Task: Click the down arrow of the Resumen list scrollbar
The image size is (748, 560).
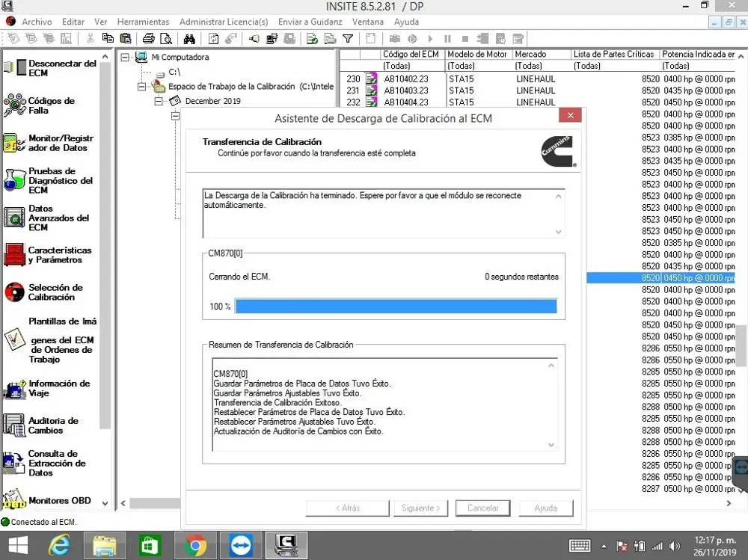Action: [x=551, y=445]
